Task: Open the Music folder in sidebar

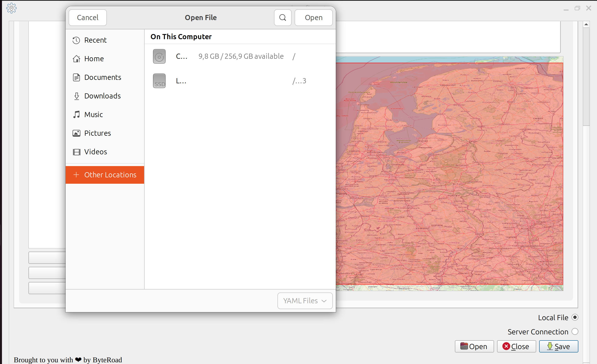Action: coord(93,115)
